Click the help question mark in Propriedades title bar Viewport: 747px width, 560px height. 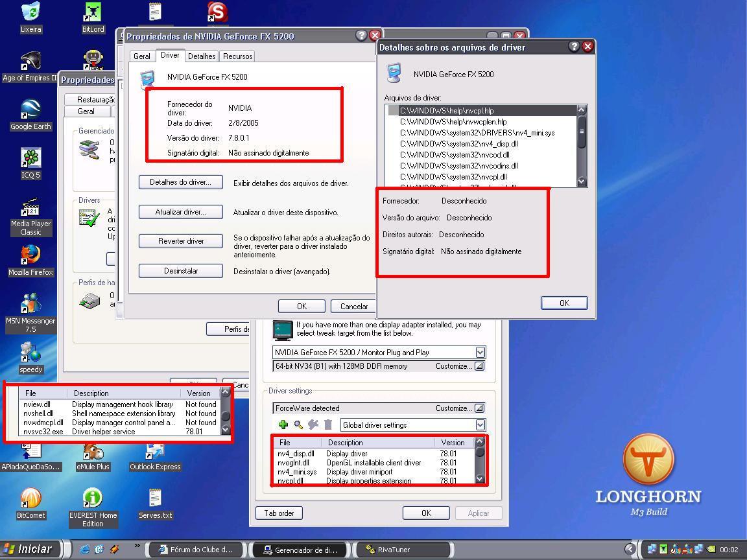[x=361, y=35]
